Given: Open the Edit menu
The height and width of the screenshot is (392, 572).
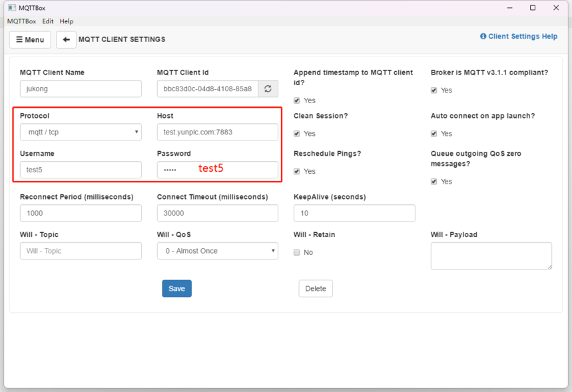Looking at the screenshot, I should [x=48, y=21].
